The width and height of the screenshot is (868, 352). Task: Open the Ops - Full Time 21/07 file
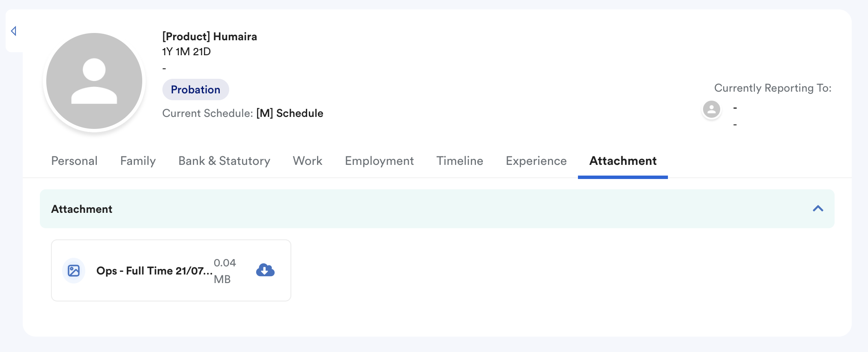155,271
